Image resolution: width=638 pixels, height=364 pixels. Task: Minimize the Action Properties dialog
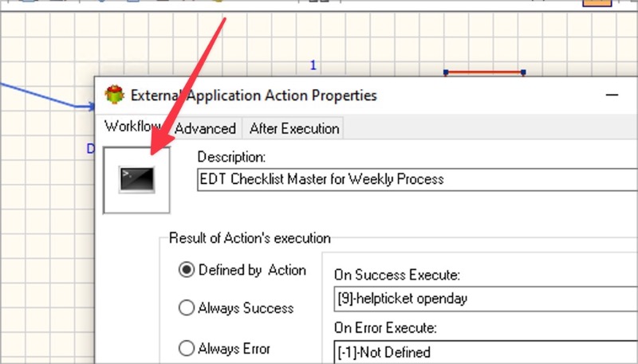coord(612,95)
